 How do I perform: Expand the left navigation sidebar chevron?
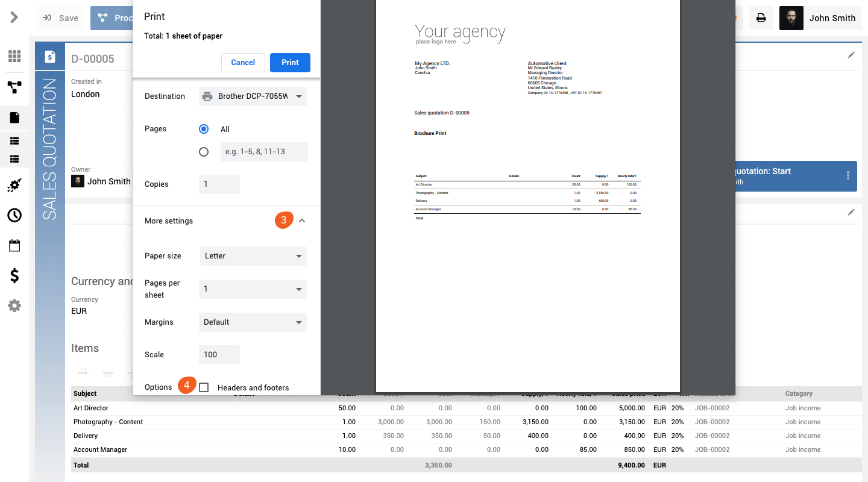(14, 17)
